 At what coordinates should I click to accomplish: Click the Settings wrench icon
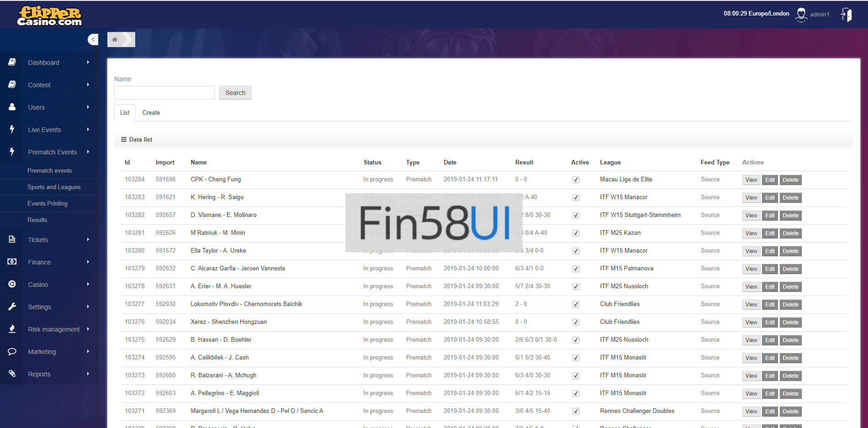click(12, 306)
